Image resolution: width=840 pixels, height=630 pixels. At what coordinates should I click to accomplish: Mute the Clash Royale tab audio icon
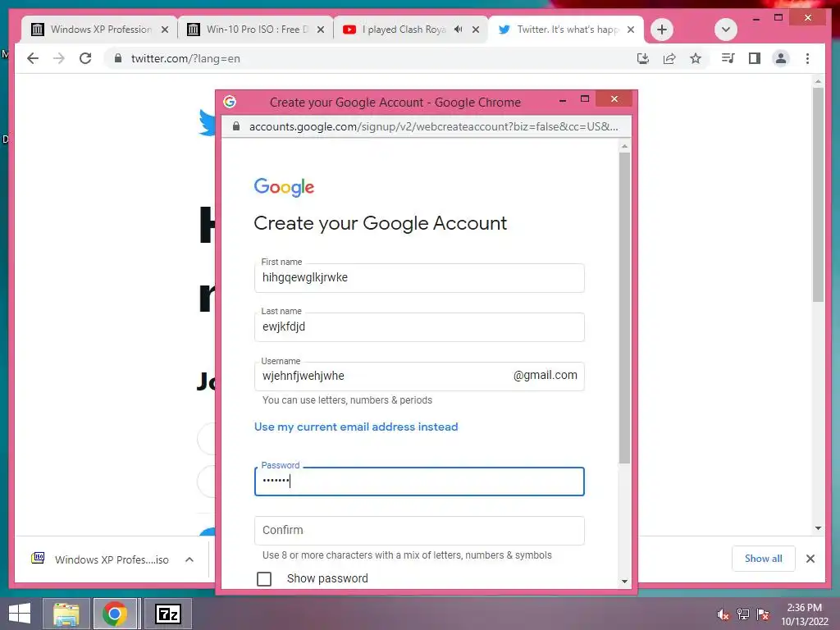tap(458, 30)
